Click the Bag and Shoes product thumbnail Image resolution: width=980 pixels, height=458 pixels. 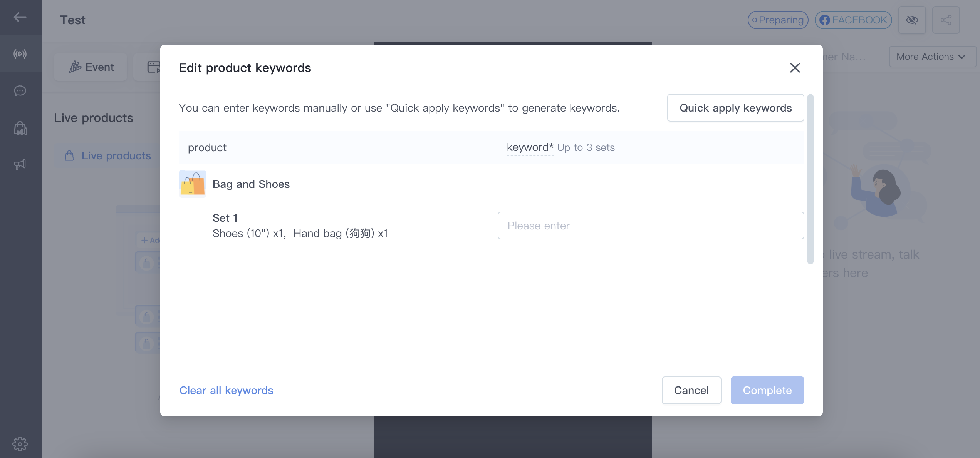193,184
